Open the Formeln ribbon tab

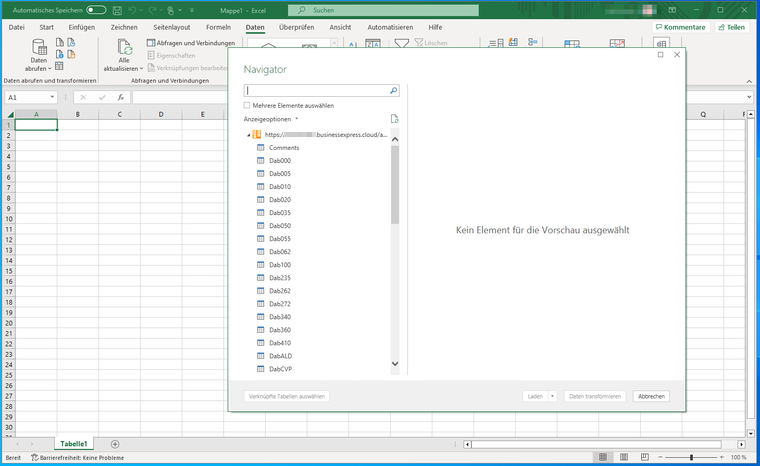pos(217,27)
